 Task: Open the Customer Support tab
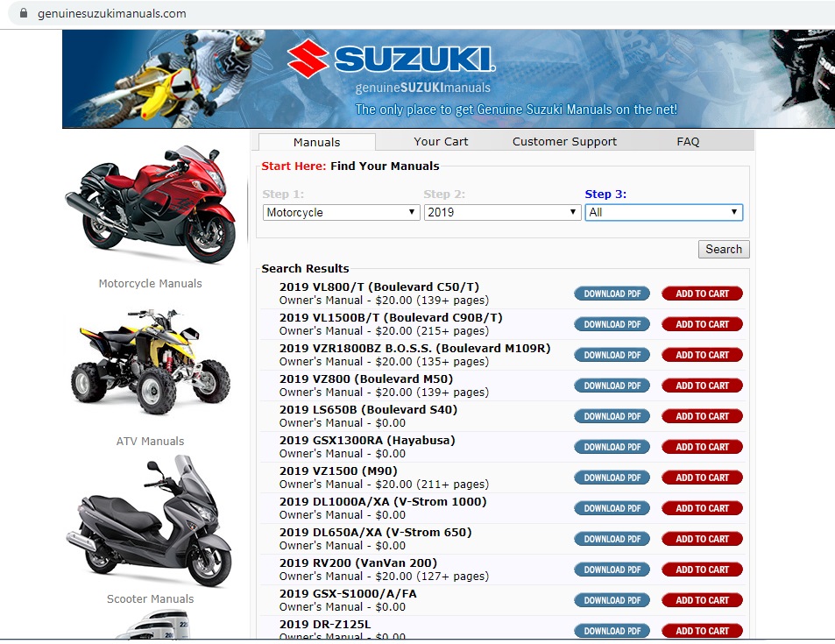[x=564, y=142]
